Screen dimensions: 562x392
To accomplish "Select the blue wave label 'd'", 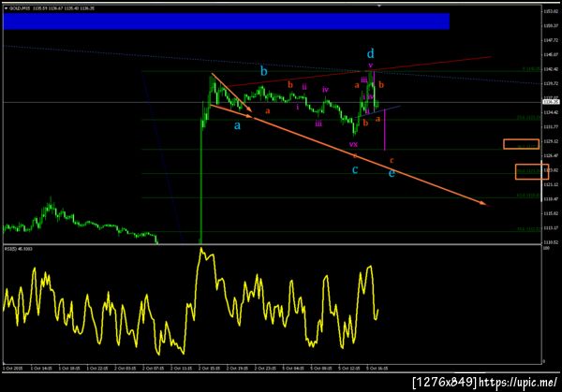I will tap(371, 53).
